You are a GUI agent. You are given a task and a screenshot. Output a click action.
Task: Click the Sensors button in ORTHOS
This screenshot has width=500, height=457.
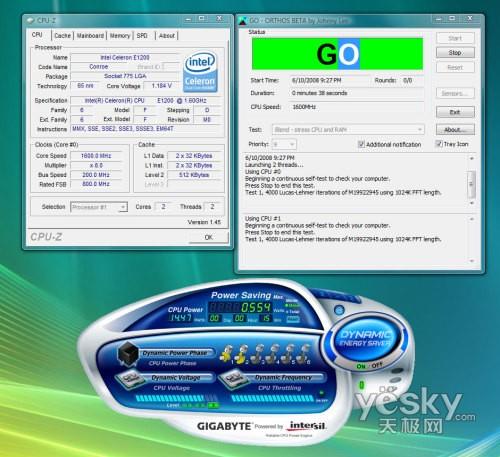[455, 93]
